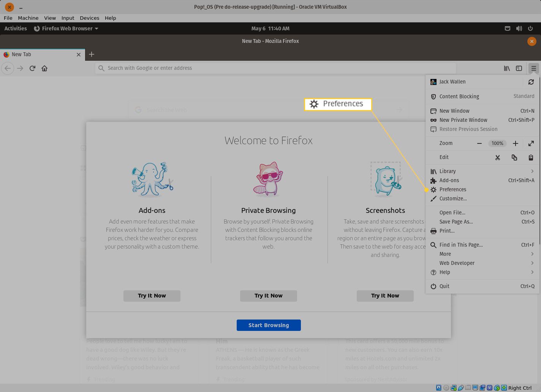Reload the current page
The width and height of the screenshot is (541, 392).
(x=32, y=68)
